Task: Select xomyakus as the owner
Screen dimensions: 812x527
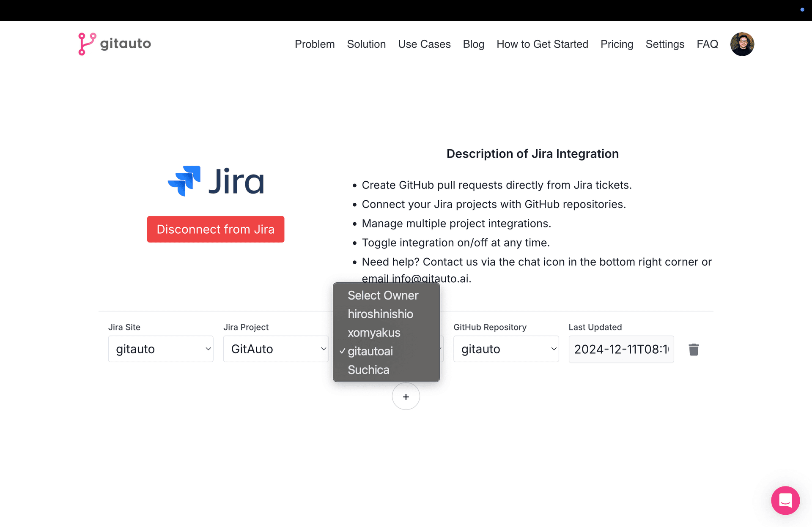Action: point(374,333)
